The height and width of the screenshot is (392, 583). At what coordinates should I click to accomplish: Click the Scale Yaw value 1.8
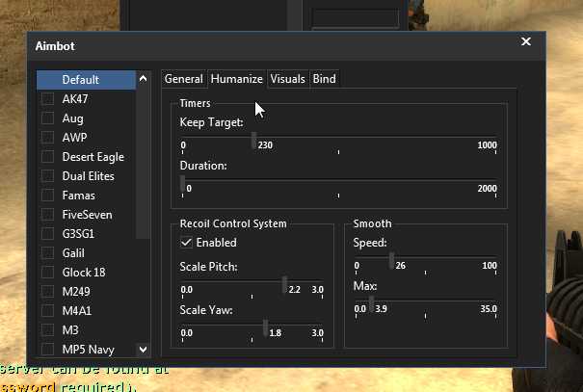tap(276, 333)
